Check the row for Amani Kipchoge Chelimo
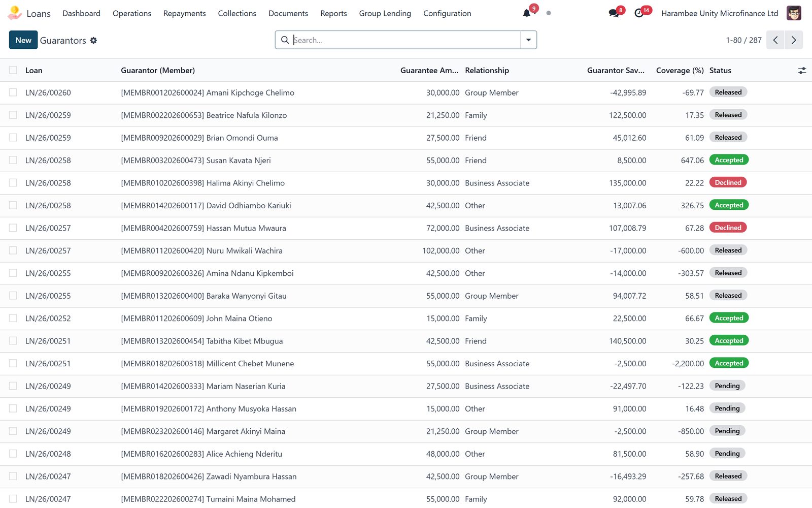Screen dimensions: 812x508 (13, 92)
